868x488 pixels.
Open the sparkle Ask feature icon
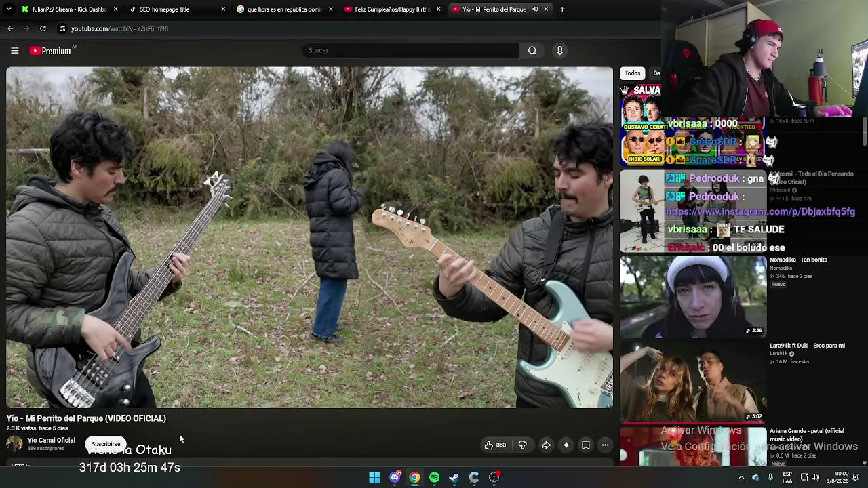point(566,445)
